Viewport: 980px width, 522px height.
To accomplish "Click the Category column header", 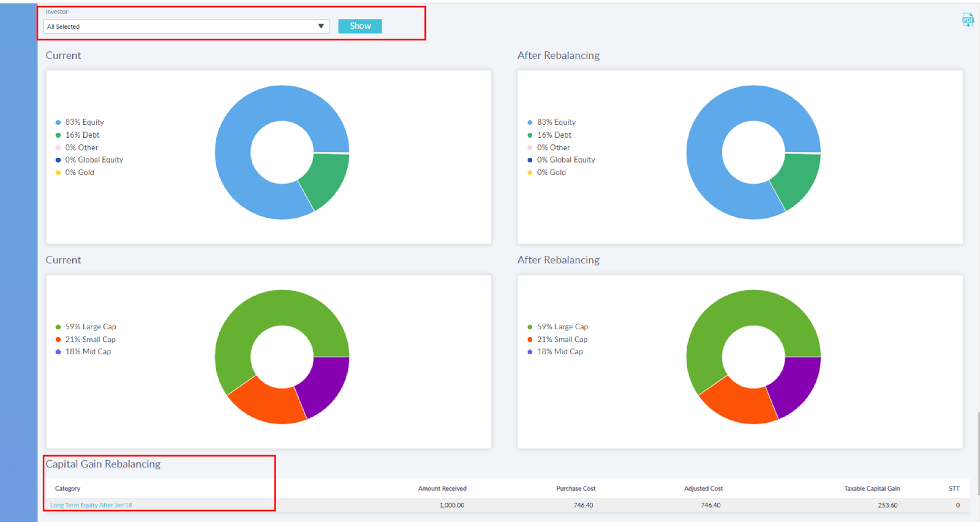I will click(x=67, y=488).
